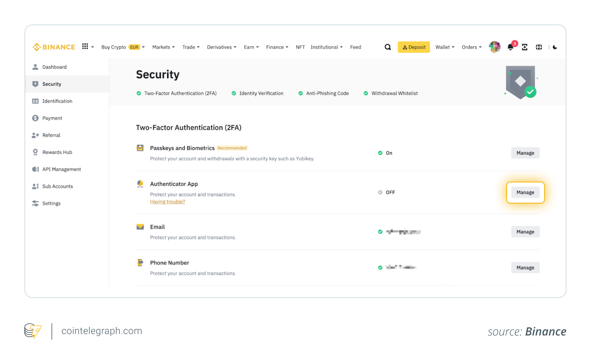Click the EUR currency badge
Screen dimensions: 591x364
click(x=135, y=47)
